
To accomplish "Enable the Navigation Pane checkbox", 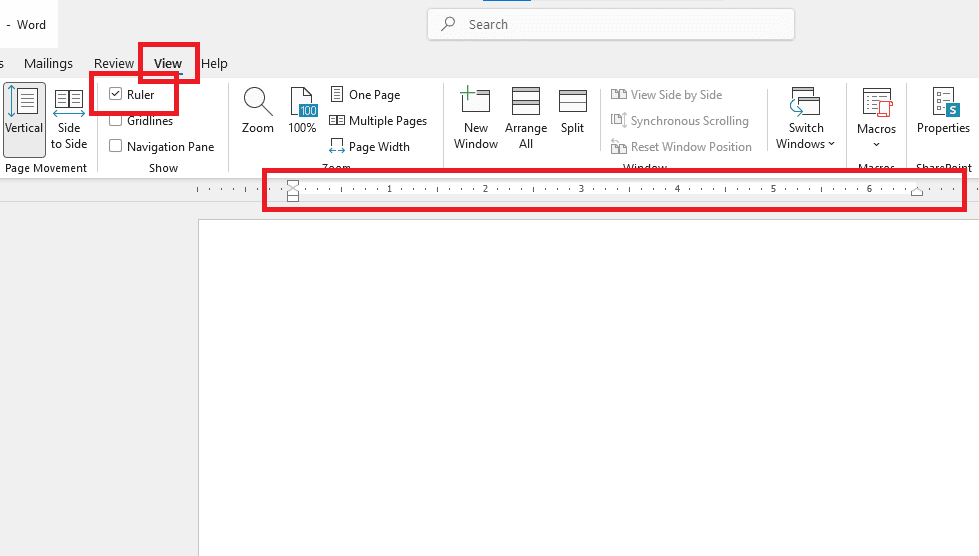I will click(x=116, y=146).
